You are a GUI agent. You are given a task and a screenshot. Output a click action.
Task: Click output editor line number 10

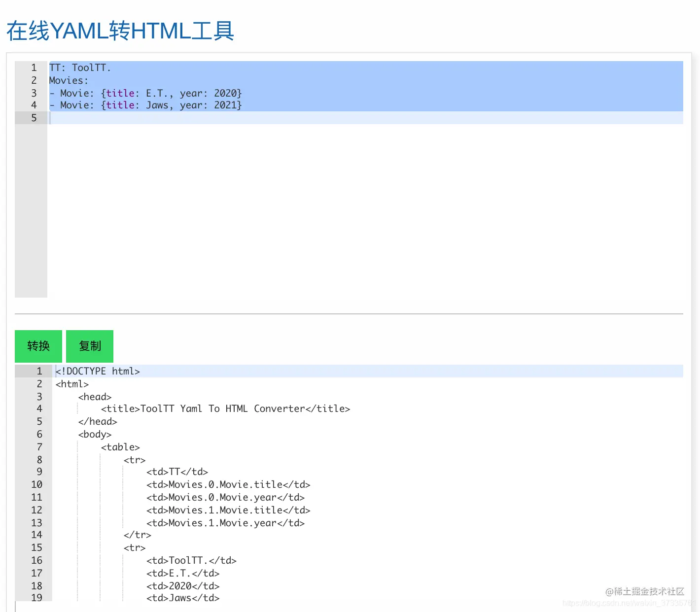(x=37, y=484)
